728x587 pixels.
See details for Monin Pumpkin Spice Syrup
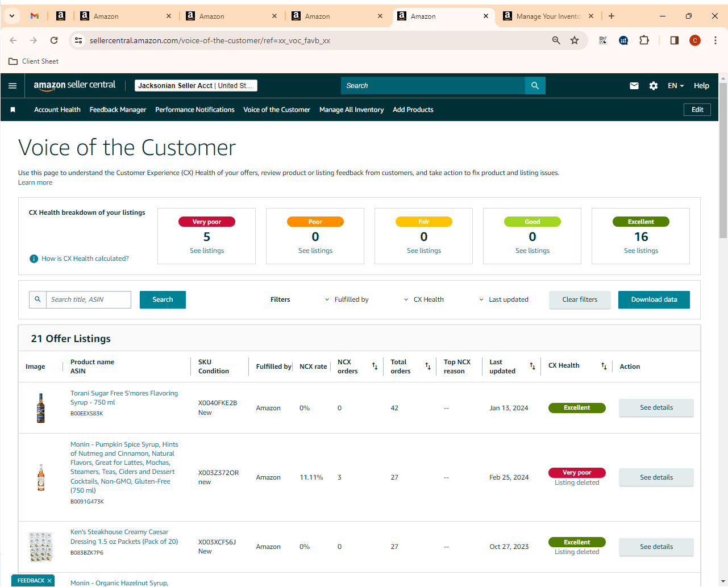pyautogui.click(x=656, y=477)
